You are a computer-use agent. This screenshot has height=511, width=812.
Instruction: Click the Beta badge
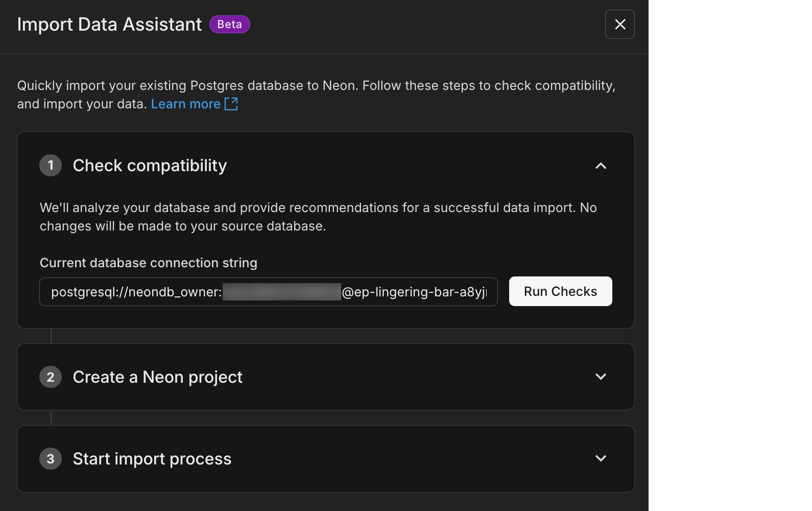tap(229, 25)
